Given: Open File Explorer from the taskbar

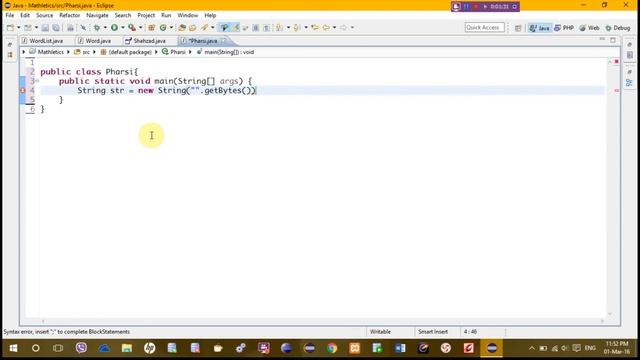Looking at the screenshot, I should pyautogui.click(x=127, y=348).
